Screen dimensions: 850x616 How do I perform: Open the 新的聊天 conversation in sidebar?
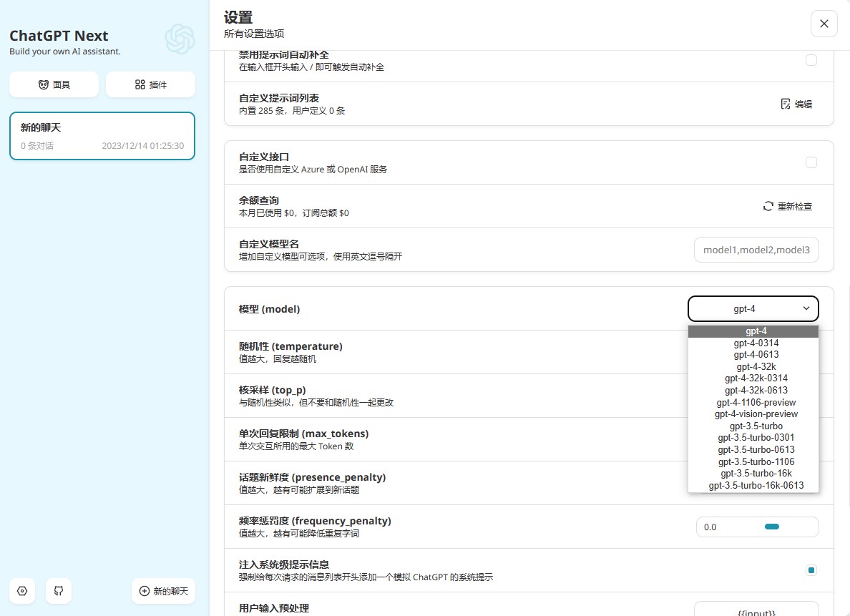(102, 136)
